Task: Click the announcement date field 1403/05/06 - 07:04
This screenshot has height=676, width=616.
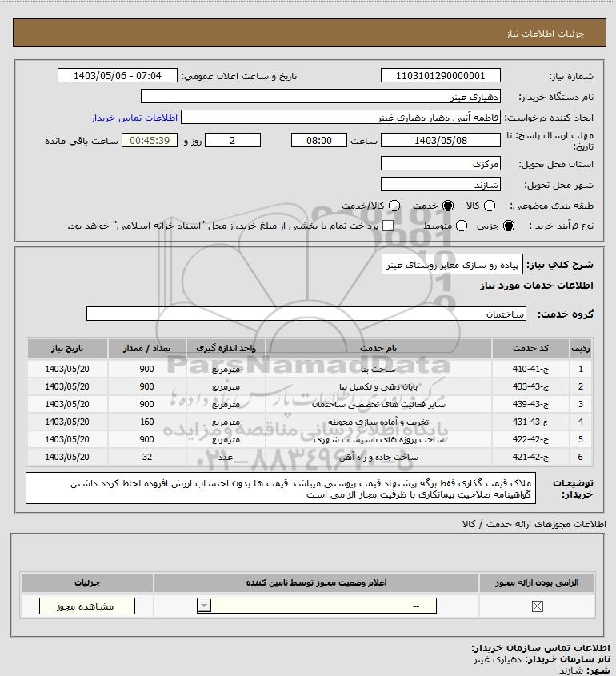Action: [118, 75]
